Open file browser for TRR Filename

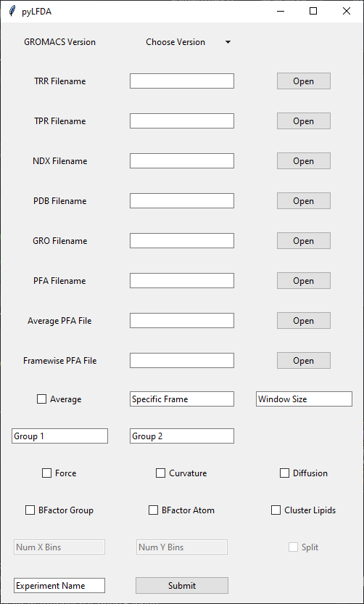304,81
